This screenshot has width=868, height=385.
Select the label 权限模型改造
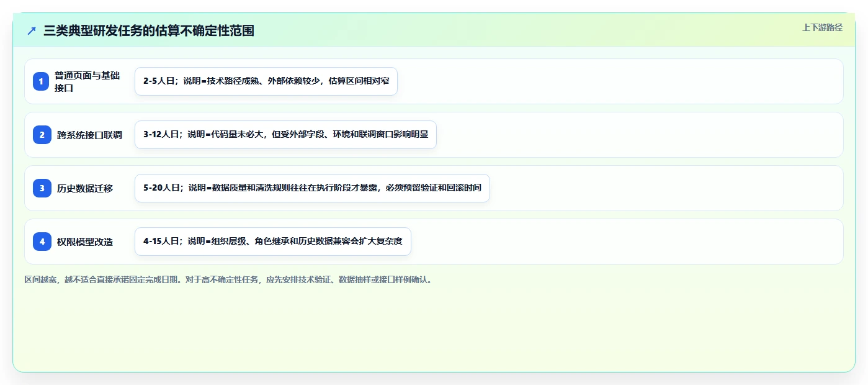point(85,242)
